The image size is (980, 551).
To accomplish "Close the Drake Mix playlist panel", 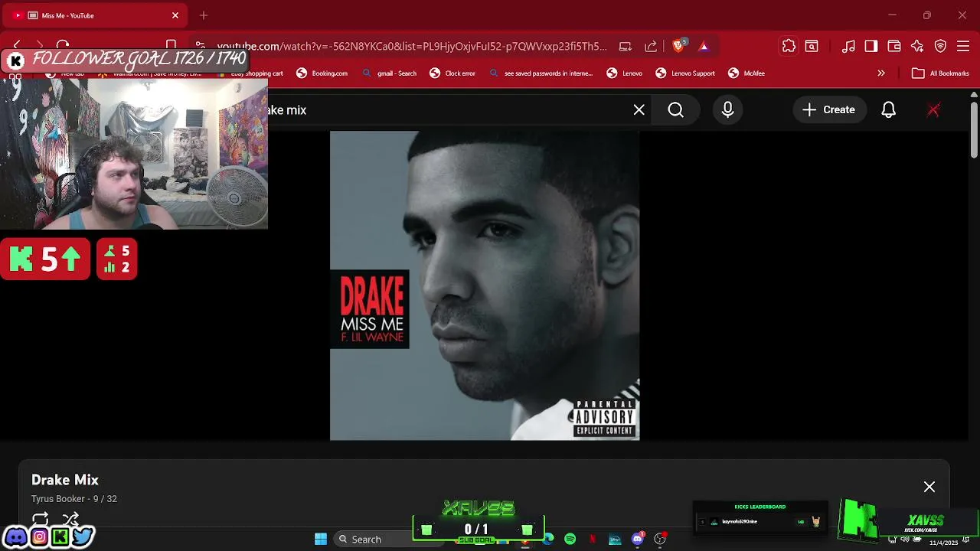I will click(x=929, y=487).
